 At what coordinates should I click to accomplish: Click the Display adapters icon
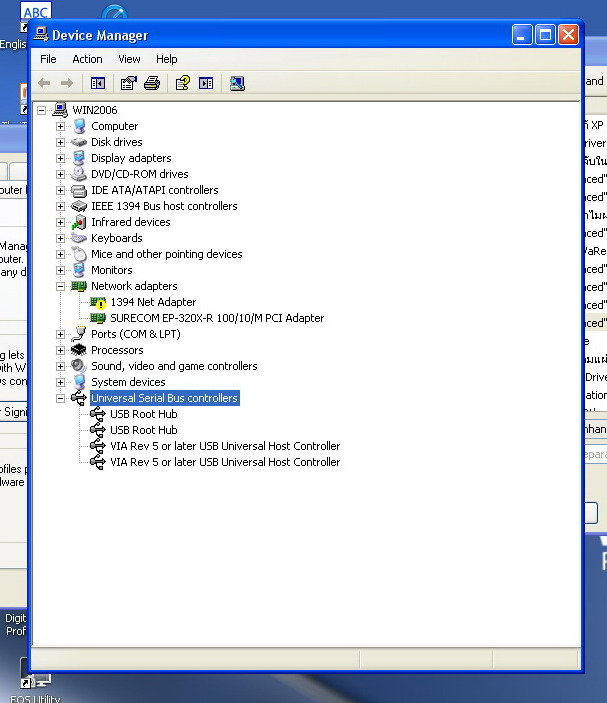(79, 158)
